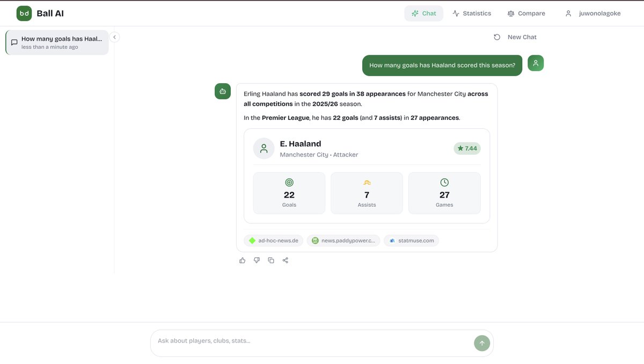Image resolution: width=644 pixels, height=364 pixels.
Task: Click the '22' goals value
Action: [289, 195]
